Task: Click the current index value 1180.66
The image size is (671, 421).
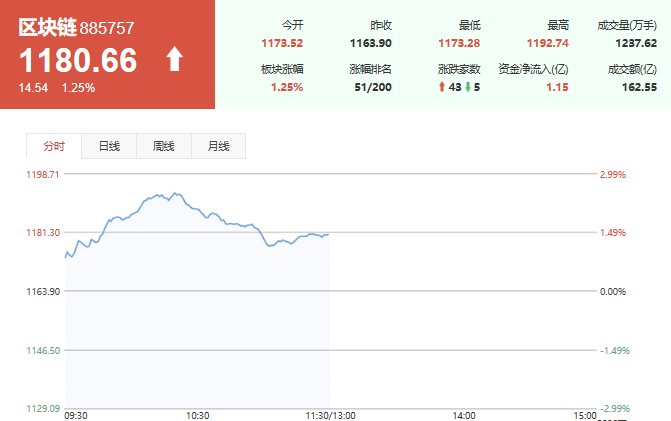Action: (78, 60)
